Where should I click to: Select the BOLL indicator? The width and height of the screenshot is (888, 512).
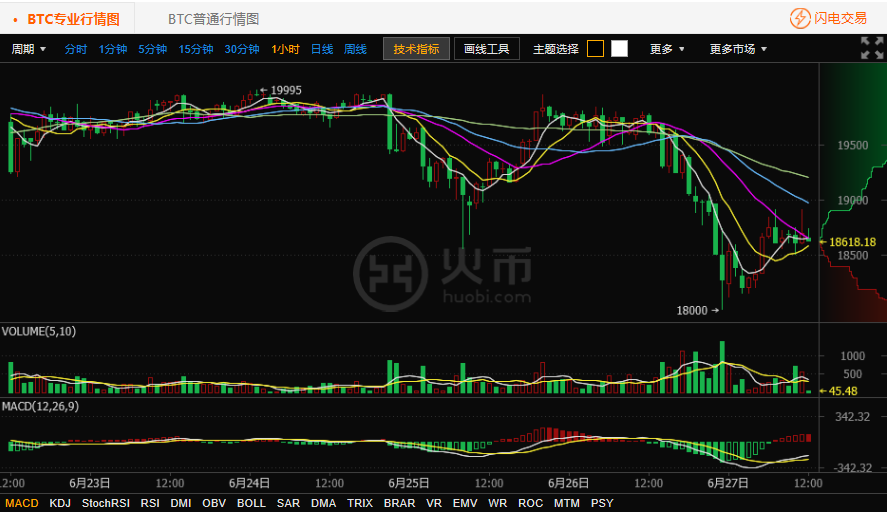tap(251, 503)
